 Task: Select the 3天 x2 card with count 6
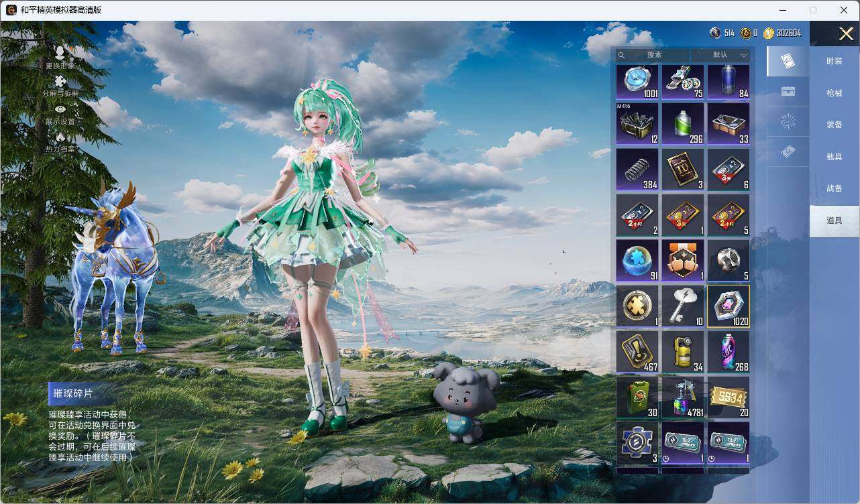coord(729,169)
